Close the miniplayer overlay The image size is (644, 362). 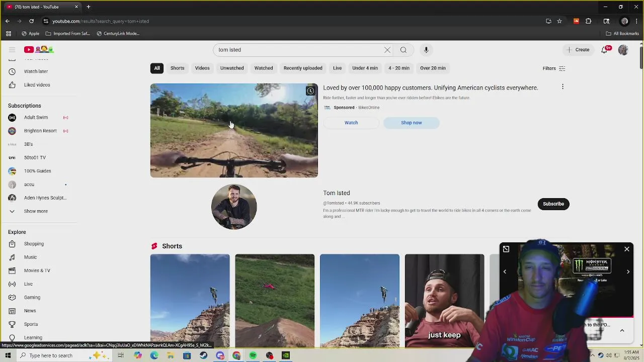(627, 249)
